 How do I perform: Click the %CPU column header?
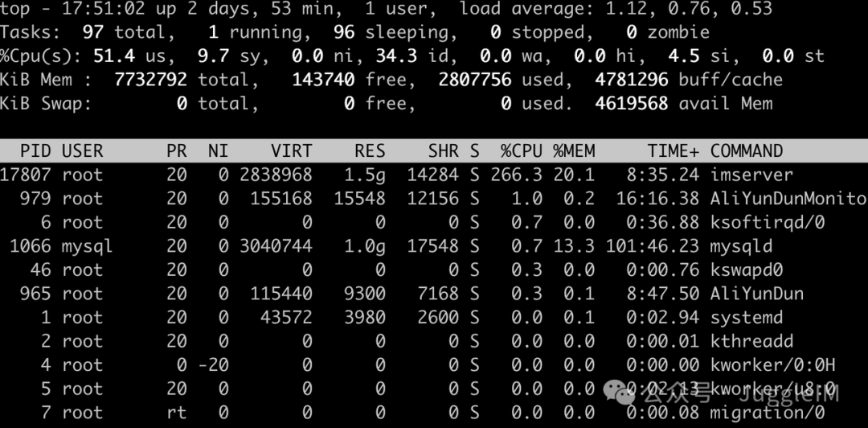pyautogui.click(x=522, y=150)
